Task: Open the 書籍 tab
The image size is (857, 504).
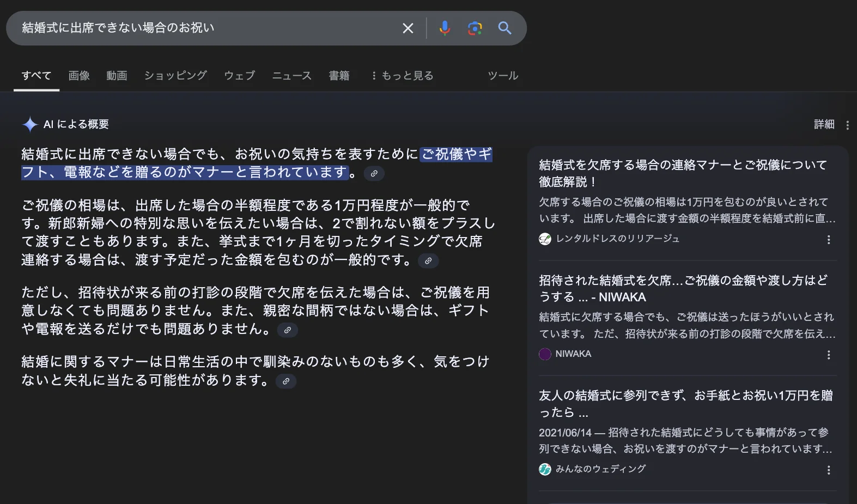Action: pyautogui.click(x=339, y=75)
